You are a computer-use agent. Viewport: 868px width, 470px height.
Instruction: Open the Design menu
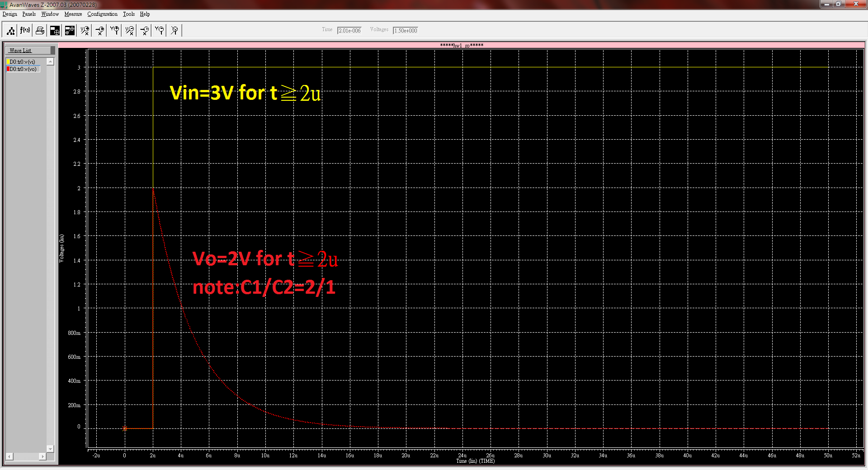pos(9,14)
